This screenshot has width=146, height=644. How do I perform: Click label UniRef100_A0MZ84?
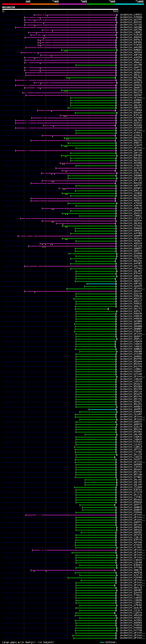tap(131, 58)
